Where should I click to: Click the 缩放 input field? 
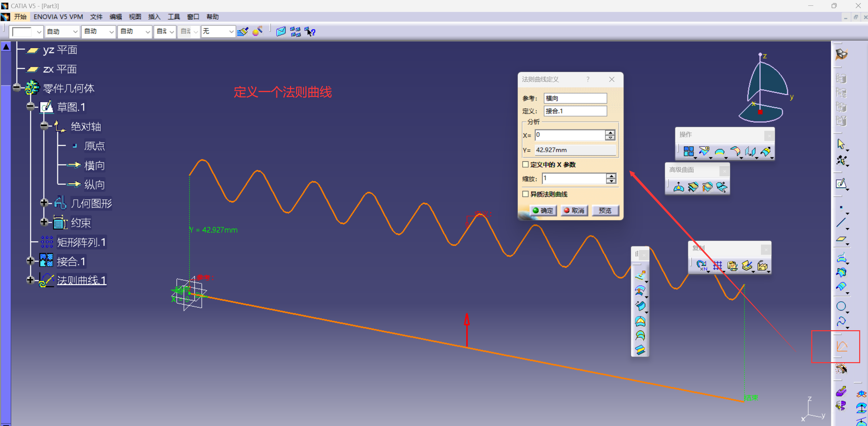point(574,178)
